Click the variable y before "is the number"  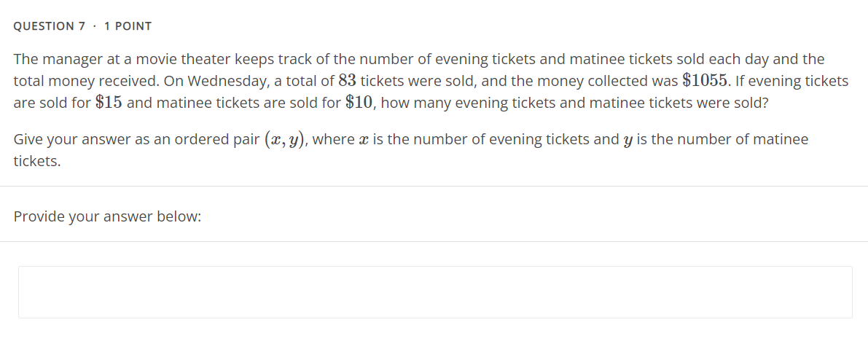click(630, 140)
